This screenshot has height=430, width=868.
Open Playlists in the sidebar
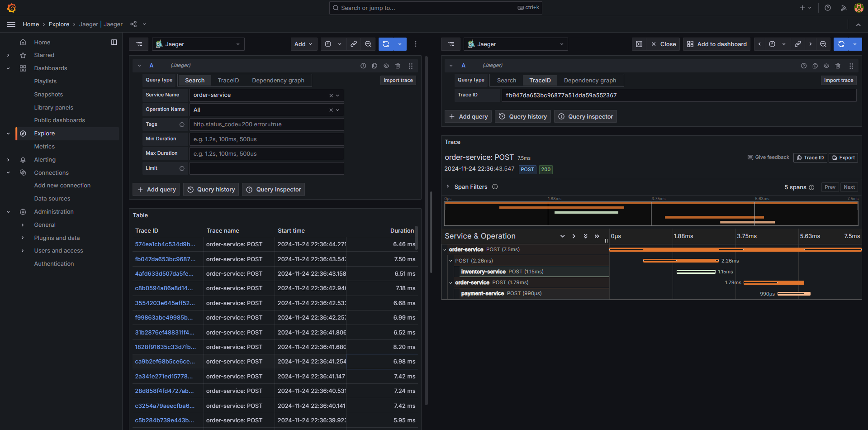click(x=45, y=81)
